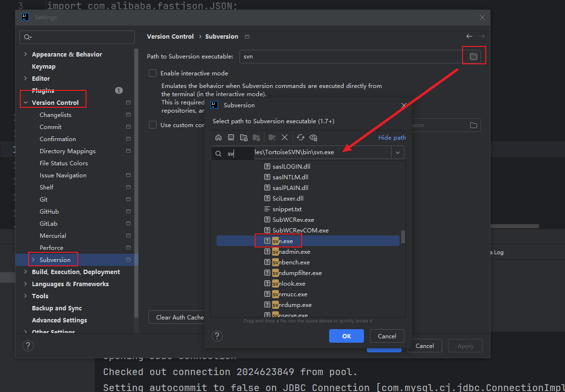Screen dimensions: 565x392
Task: Click project settings icon on Confirmation row
Action: pyautogui.click(x=128, y=139)
